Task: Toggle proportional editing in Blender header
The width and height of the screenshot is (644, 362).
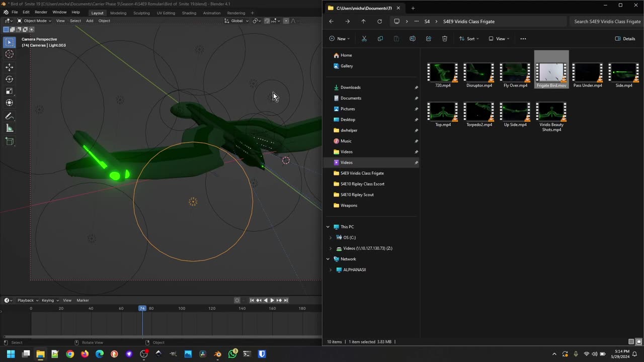Action: click(286, 21)
